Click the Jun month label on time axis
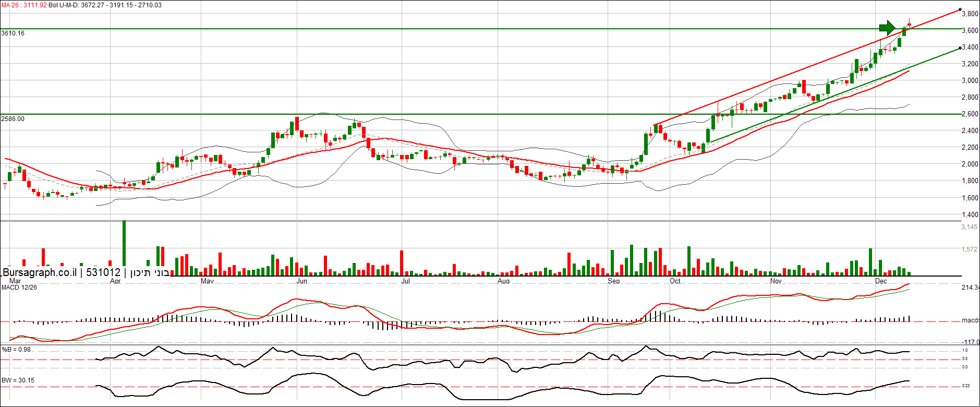This screenshot has width=980, height=407. tap(301, 281)
